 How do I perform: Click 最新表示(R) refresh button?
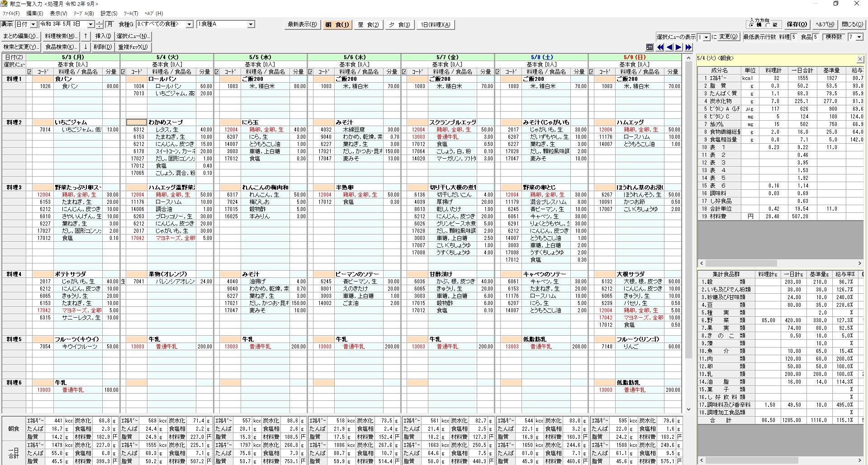click(302, 25)
